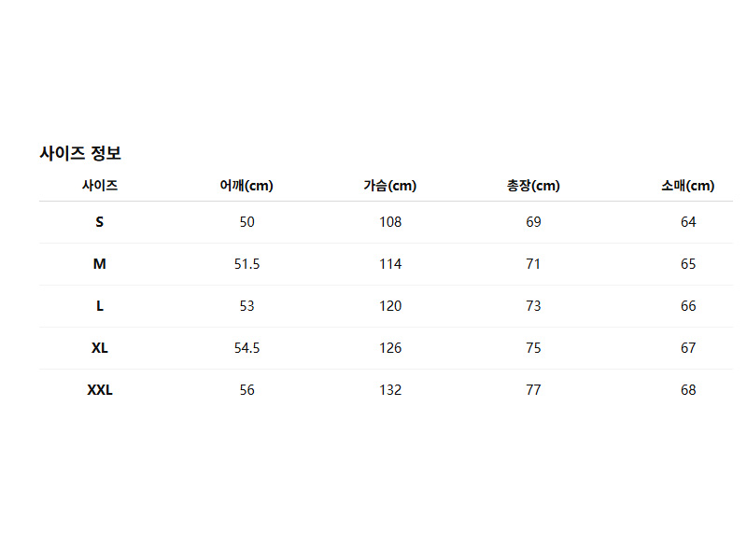Select the 총장(cm) column header

[x=533, y=186]
